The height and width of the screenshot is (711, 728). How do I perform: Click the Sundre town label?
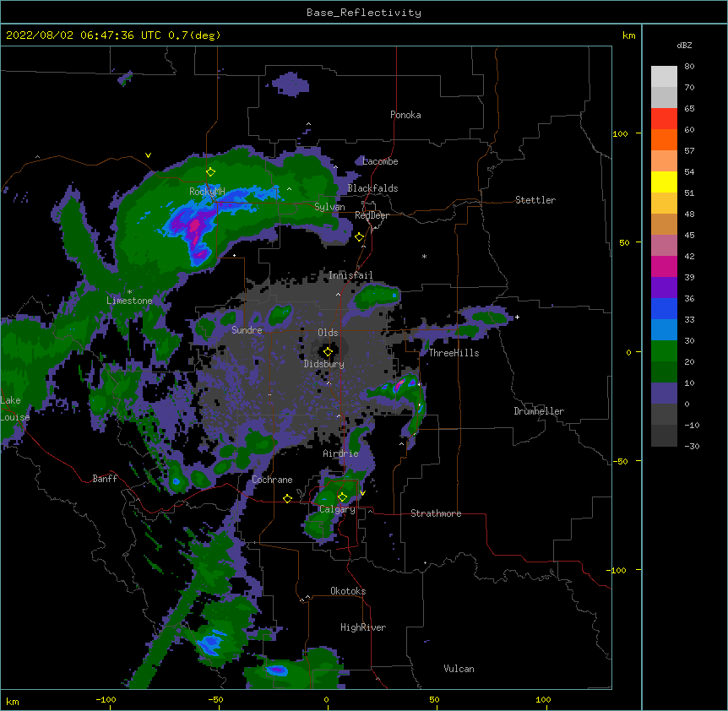pos(247,330)
